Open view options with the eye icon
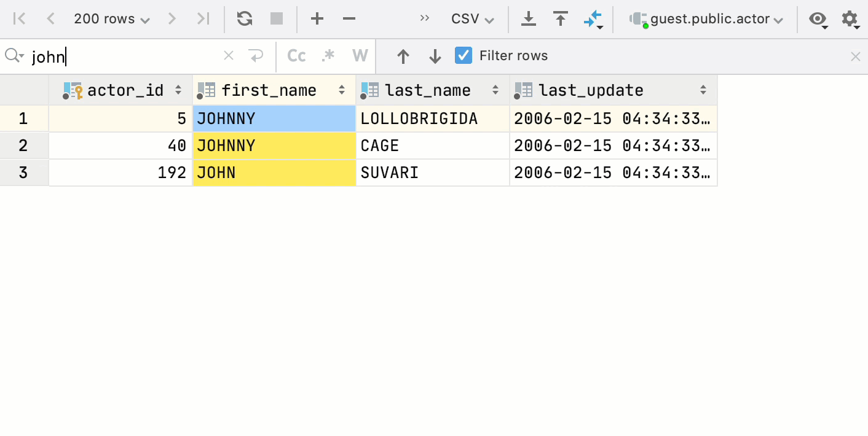The height and width of the screenshot is (436, 868). (x=818, y=19)
